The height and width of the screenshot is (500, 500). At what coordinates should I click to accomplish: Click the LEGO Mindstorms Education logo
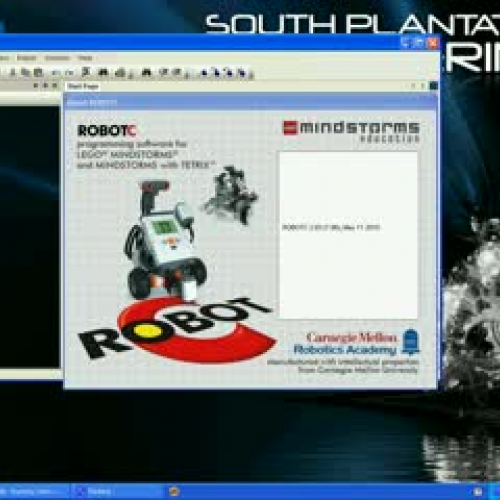click(x=351, y=131)
